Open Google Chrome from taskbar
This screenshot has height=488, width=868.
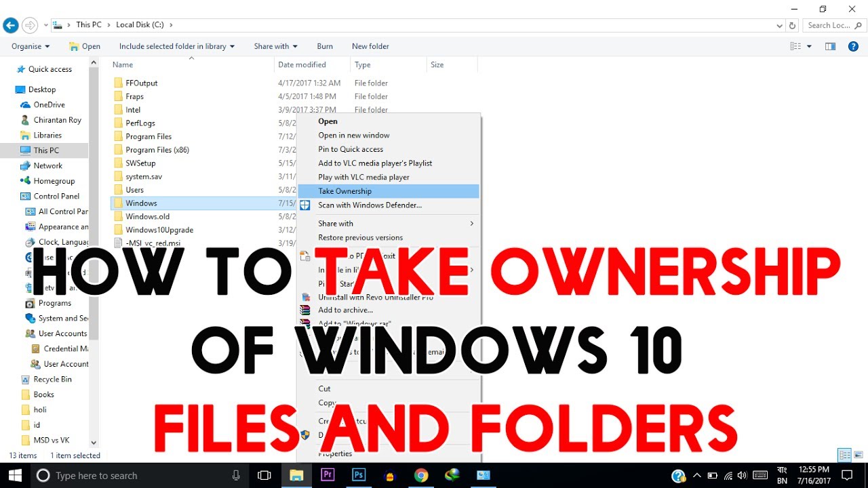(x=421, y=475)
